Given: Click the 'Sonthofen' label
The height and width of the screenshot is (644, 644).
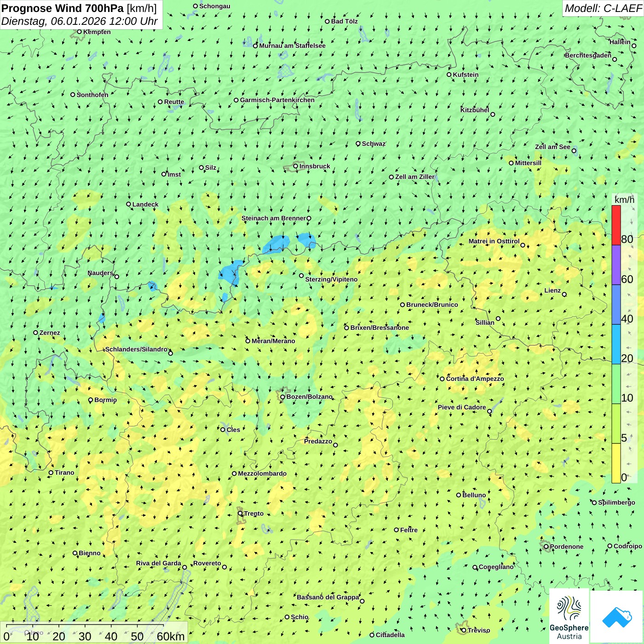Looking at the screenshot, I should point(92,95).
